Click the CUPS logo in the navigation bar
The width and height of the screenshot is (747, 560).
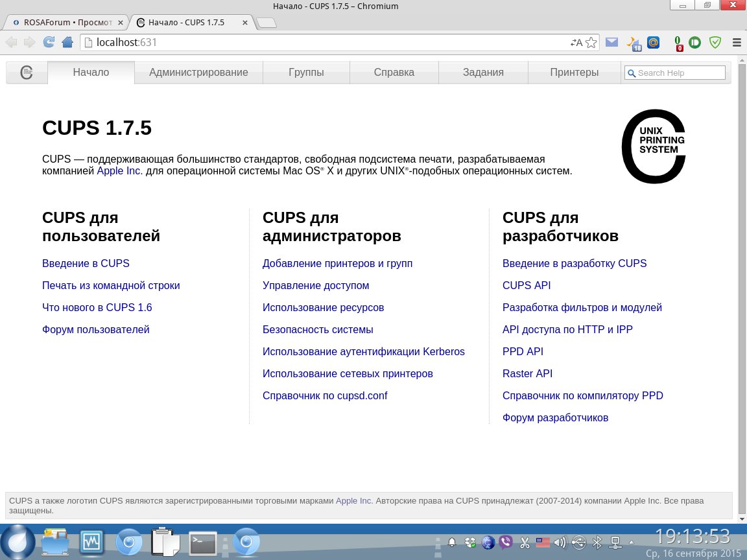27,73
